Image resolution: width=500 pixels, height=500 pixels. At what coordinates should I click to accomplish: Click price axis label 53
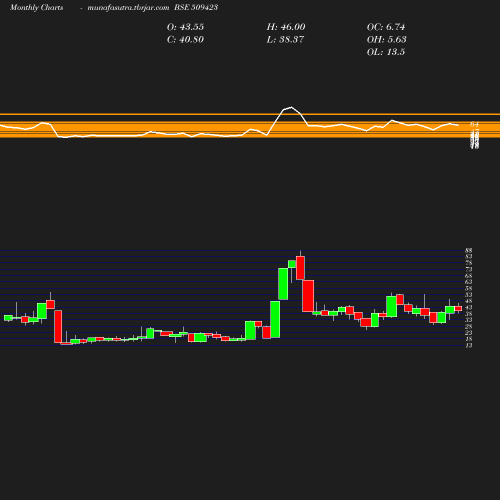tap(469, 295)
